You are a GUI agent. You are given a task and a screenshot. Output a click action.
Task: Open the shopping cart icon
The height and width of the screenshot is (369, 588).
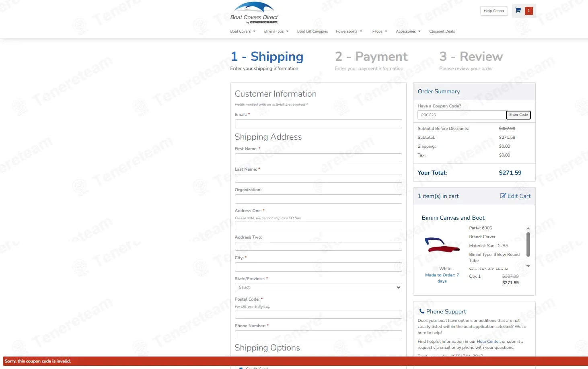pos(518,10)
